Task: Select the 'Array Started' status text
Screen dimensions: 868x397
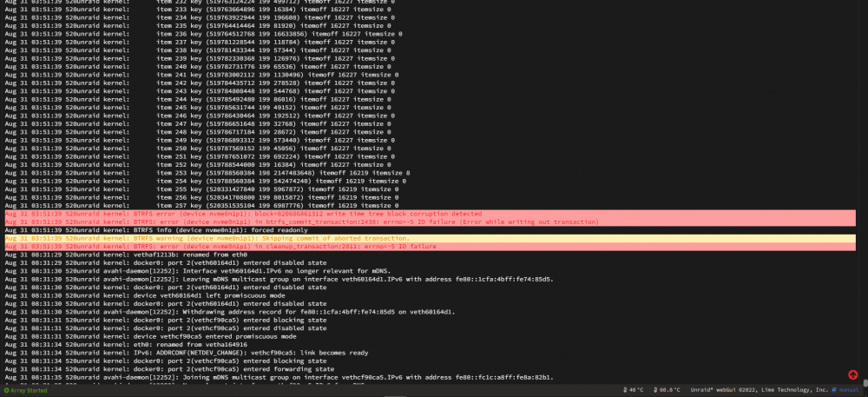Action: (29, 390)
